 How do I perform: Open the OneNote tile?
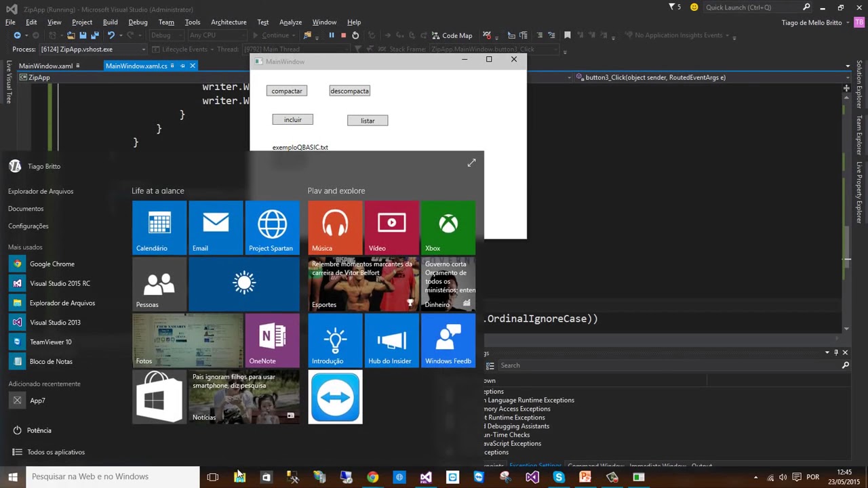[x=272, y=340]
